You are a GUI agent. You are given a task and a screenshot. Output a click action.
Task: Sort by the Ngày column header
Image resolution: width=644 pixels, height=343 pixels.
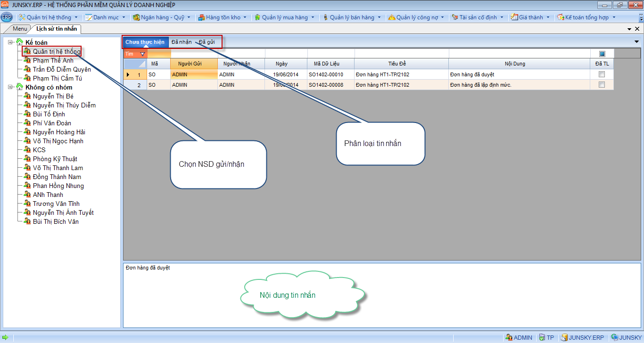coord(282,64)
